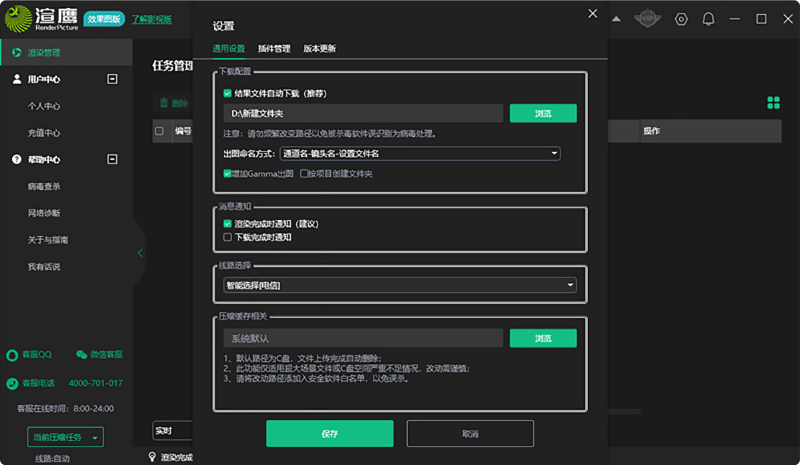The height and width of the screenshot is (465, 800).
Task: Click the 取消 button
Action: [x=470, y=433]
